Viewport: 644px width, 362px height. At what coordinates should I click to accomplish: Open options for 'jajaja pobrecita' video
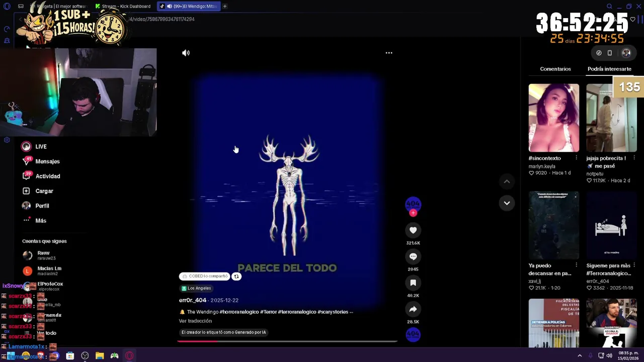pos(634,158)
